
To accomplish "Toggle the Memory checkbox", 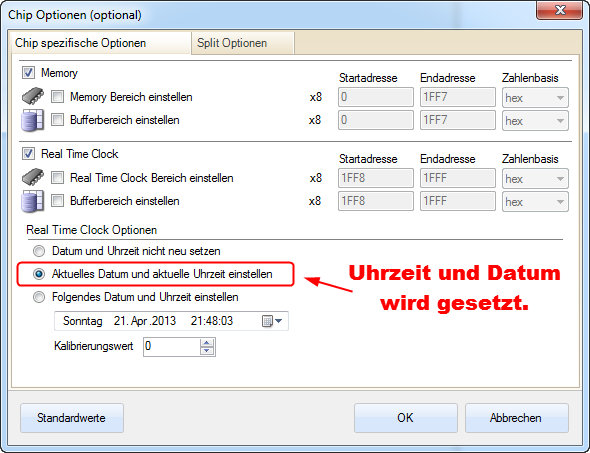I will tap(29, 73).
